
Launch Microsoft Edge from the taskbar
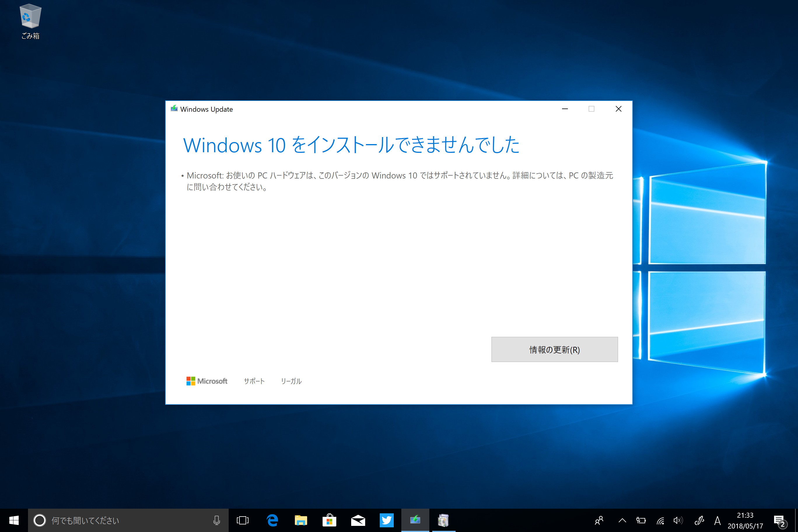[x=272, y=520]
